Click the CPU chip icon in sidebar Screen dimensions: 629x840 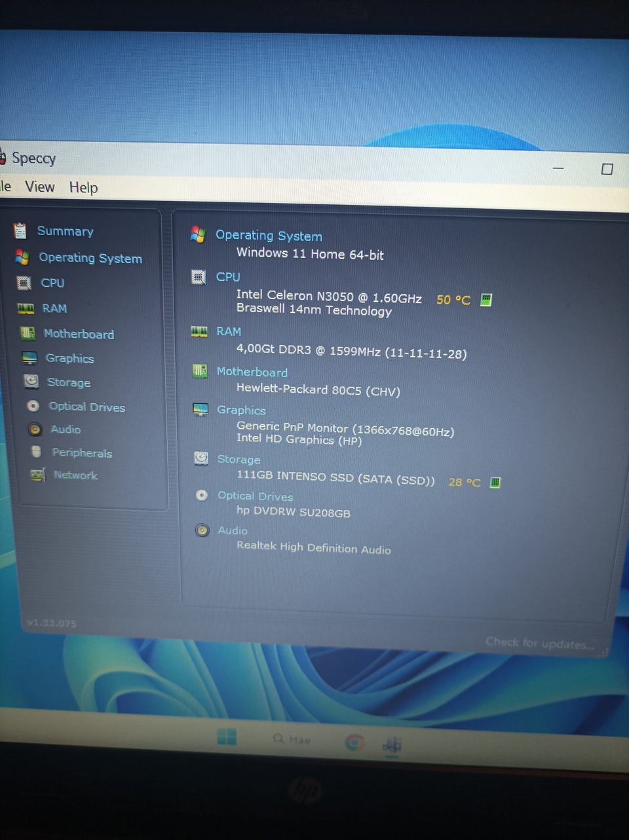point(24,283)
